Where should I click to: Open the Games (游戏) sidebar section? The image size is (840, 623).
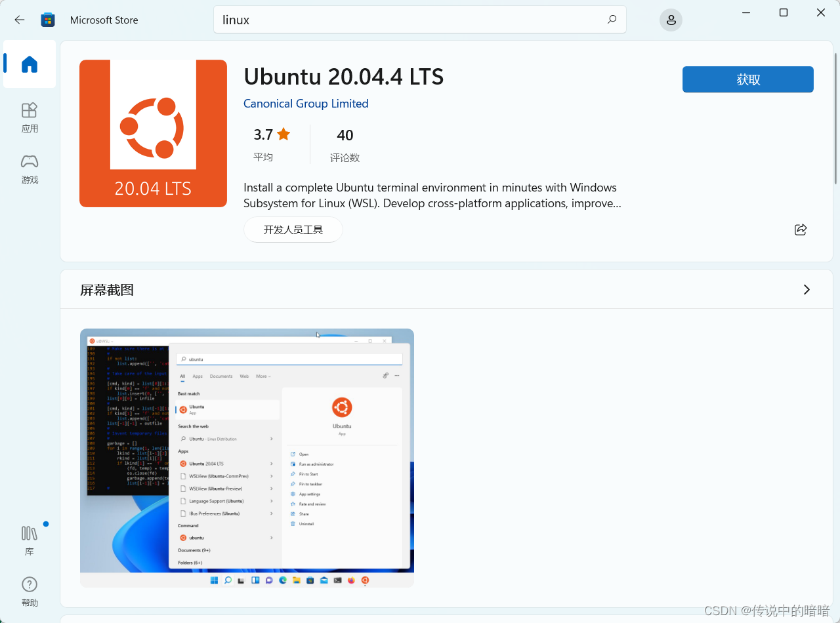click(x=30, y=169)
